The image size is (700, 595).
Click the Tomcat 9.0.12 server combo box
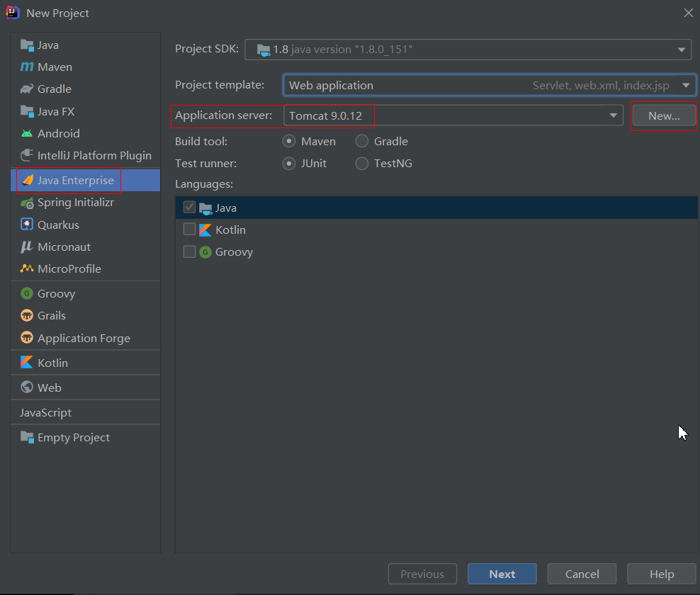coord(453,115)
